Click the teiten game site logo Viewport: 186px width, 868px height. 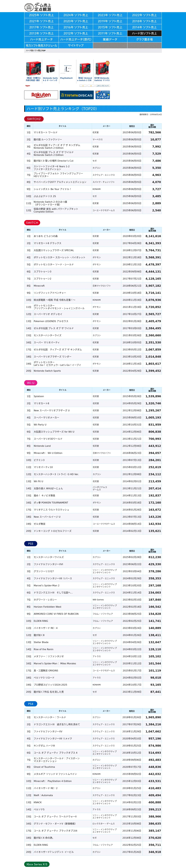click(x=38, y=7)
